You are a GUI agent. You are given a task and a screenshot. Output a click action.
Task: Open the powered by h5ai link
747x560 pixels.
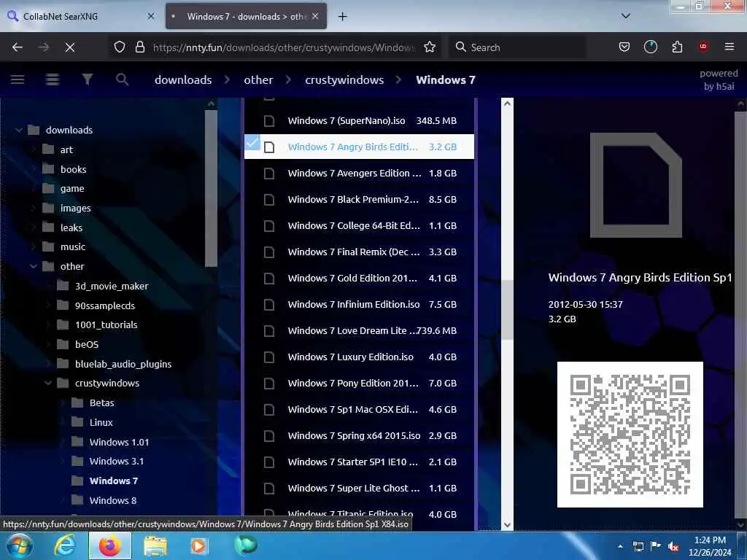719,79
